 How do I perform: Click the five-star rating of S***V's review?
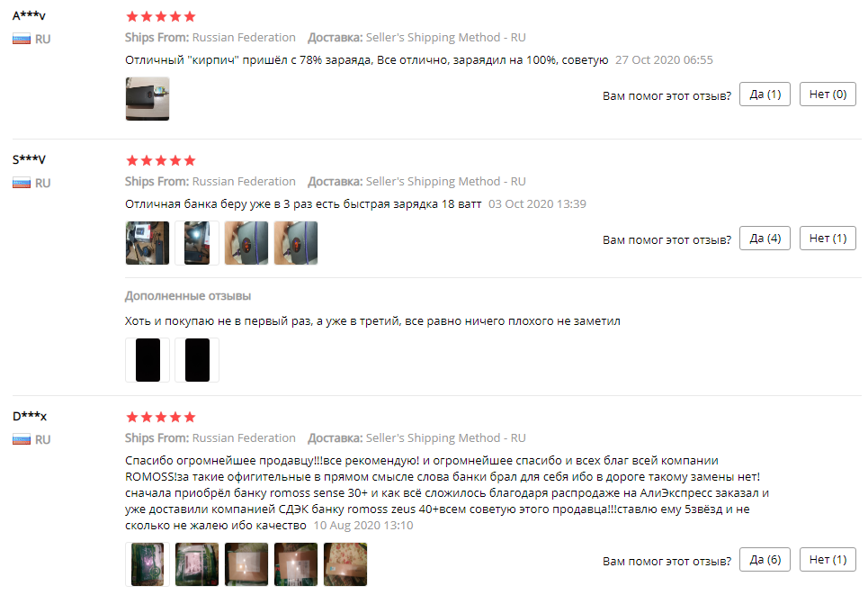click(160, 160)
